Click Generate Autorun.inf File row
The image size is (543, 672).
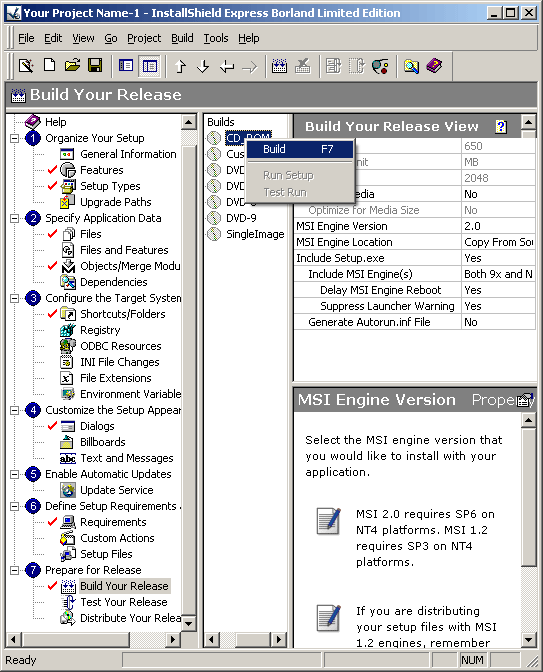pos(414,322)
